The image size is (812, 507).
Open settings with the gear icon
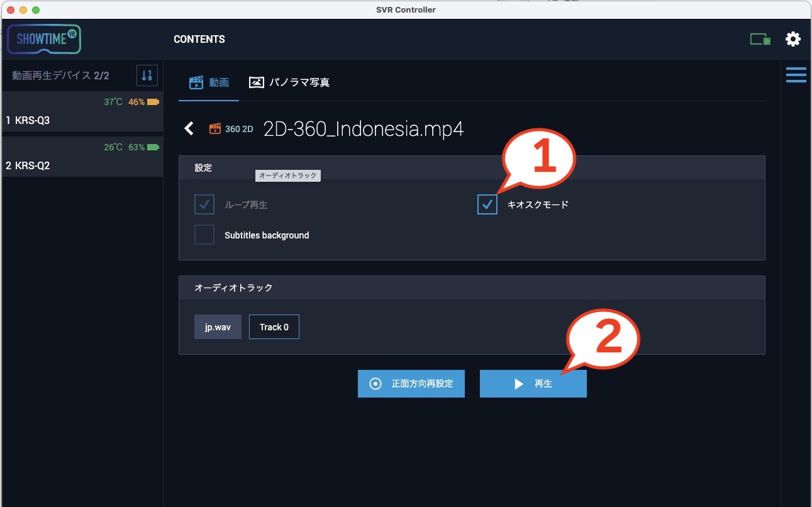coord(793,39)
